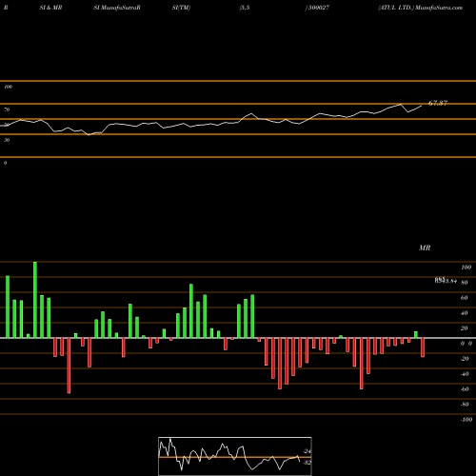Click the MR axis label -100
The image size is (476, 476).
pyautogui.click(x=466, y=420)
